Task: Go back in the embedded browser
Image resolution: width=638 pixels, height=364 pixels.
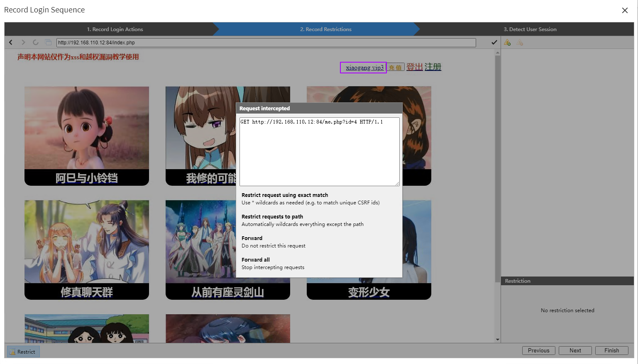Action: (11, 42)
